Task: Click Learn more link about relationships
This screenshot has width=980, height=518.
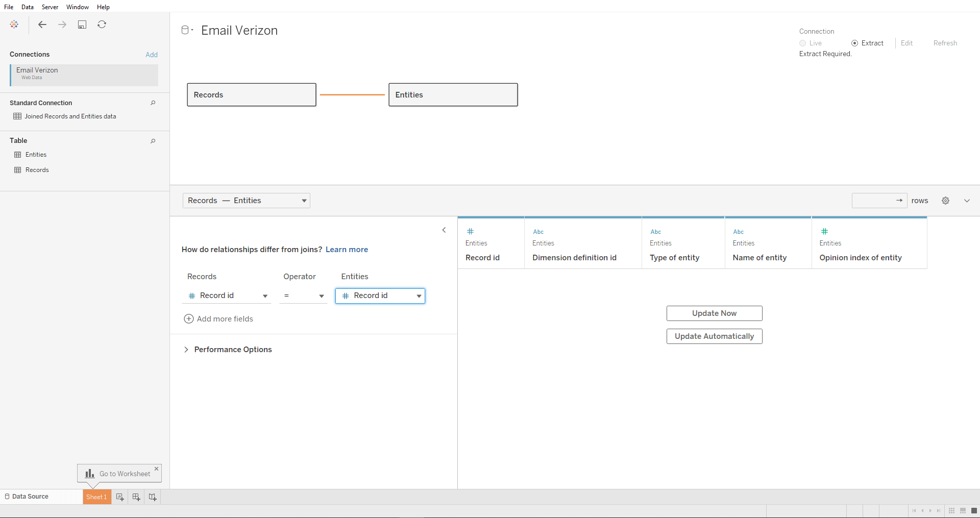Action: tap(347, 250)
